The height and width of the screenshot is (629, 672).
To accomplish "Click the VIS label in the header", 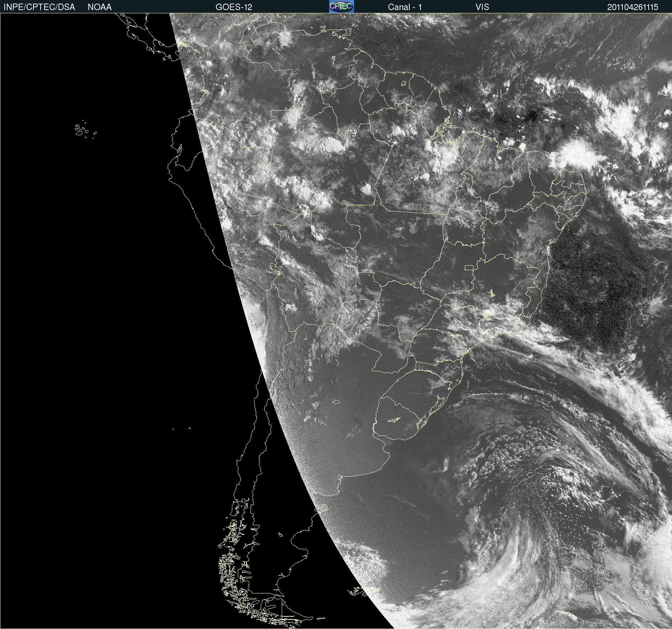I will pyautogui.click(x=482, y=7).
